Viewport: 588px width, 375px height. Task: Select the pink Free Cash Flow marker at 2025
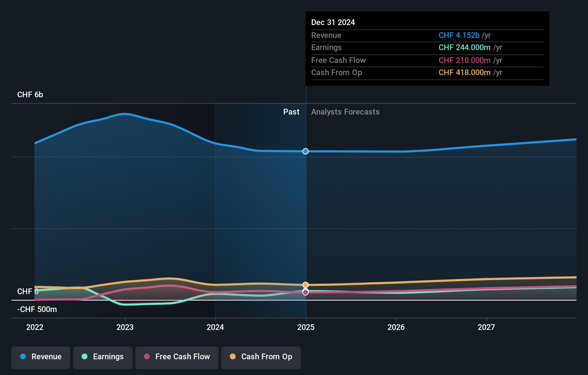pyautogui.click(x=305, y=292)
